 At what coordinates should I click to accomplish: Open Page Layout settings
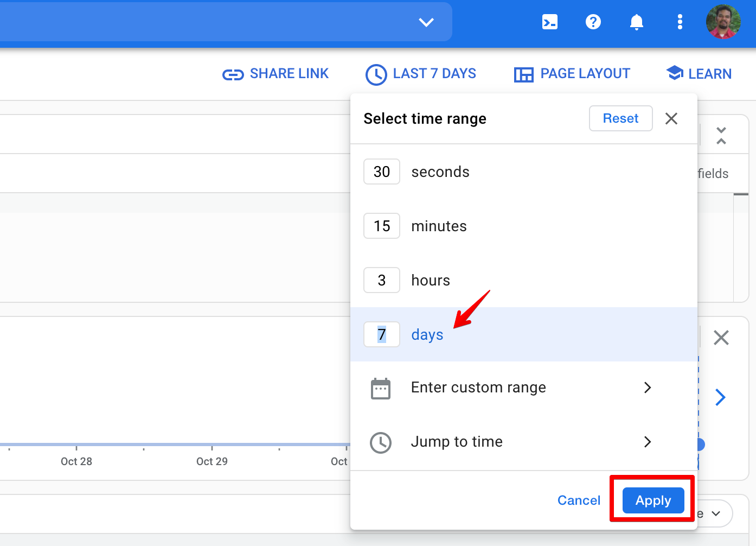point(572,73)
